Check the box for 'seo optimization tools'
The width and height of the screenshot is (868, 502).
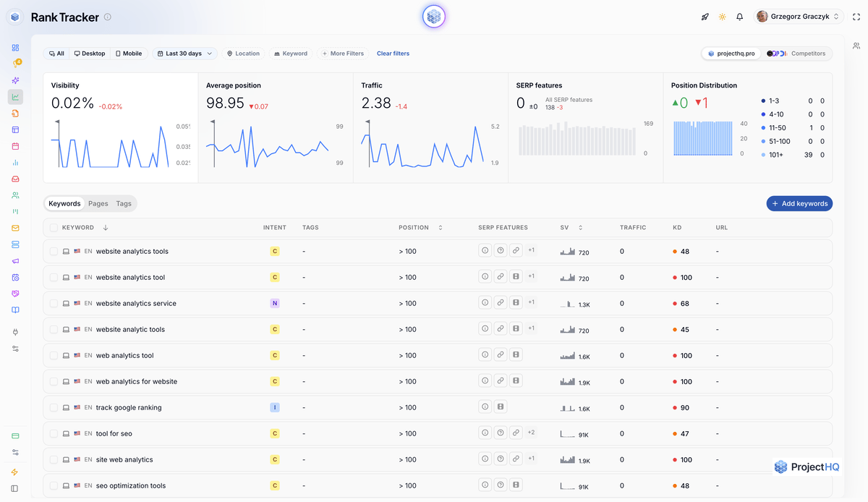click(54, 486)
